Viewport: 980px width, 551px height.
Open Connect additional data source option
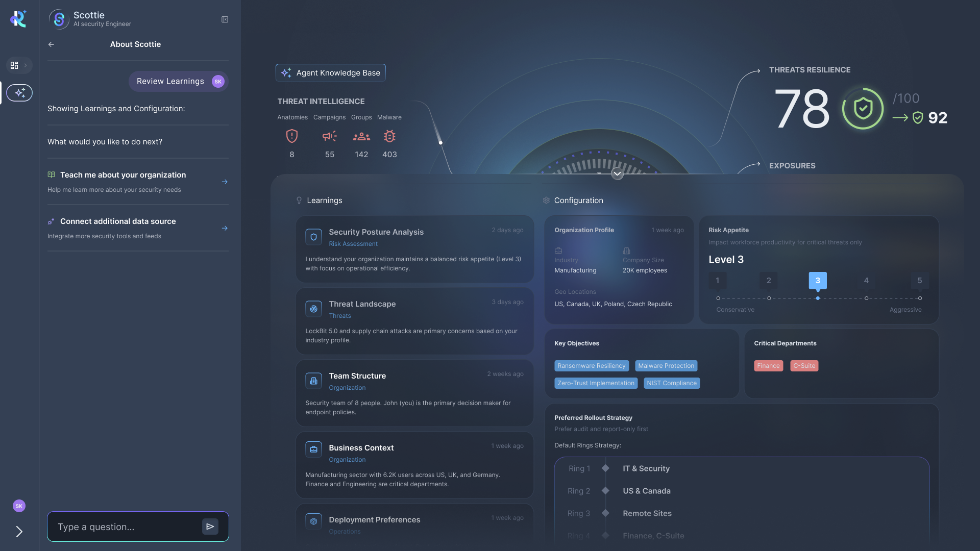(x=138, y=228)
